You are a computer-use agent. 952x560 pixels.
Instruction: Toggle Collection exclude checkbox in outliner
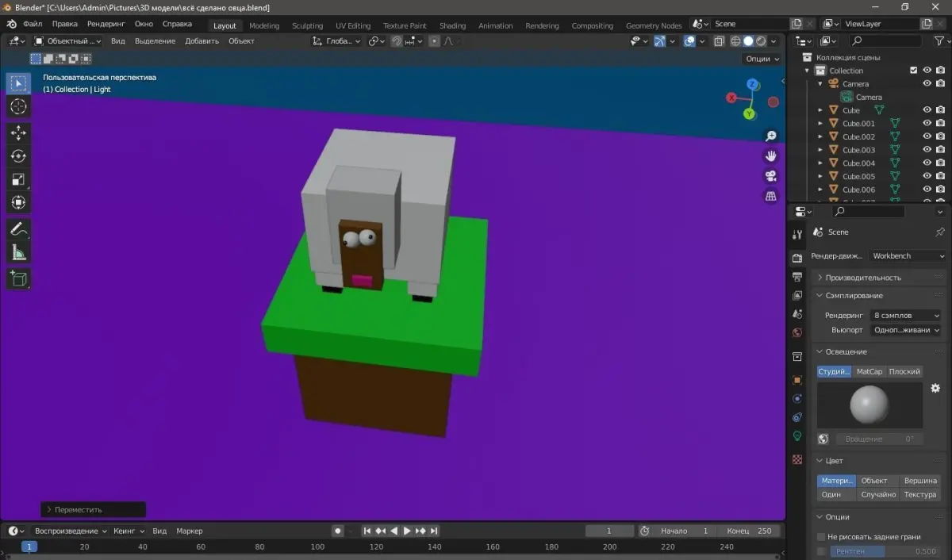(x=913, y=71)
